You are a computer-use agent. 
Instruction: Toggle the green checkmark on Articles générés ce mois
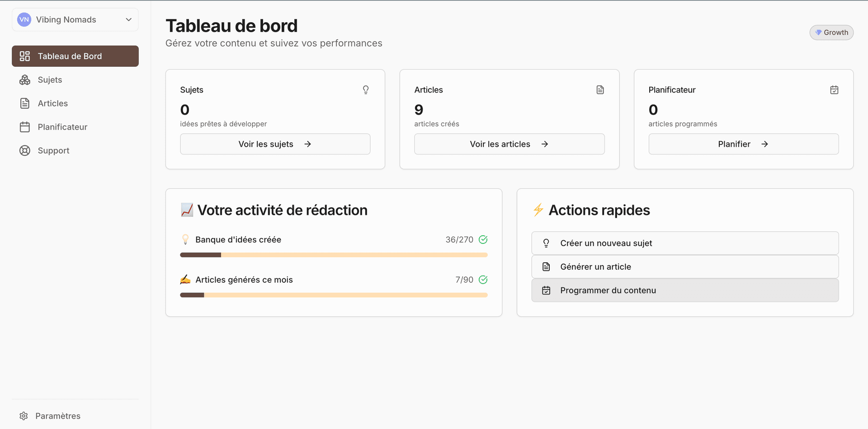[483, 280]
